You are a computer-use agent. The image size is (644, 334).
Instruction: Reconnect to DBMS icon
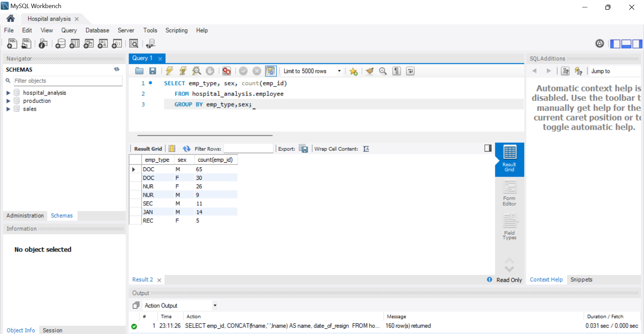pyautogui.click(x=151, y=44)
